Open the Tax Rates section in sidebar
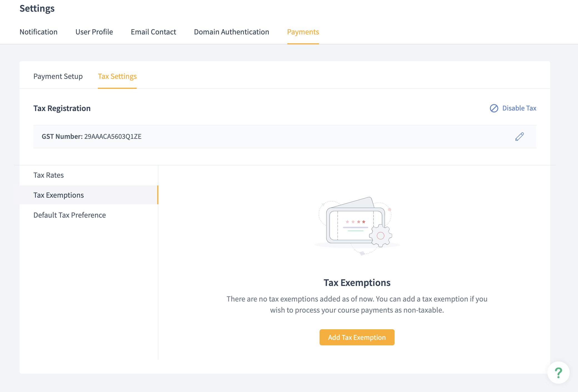 click(x=49, y=175)
